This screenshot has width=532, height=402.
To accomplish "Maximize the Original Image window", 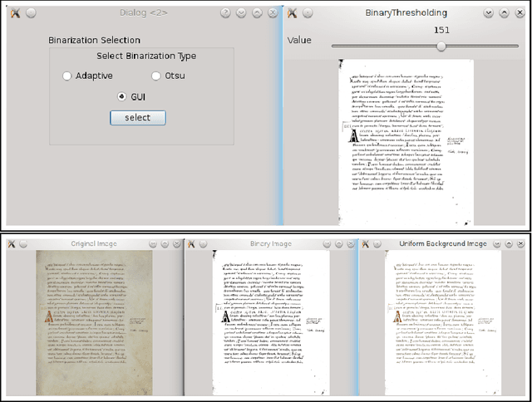I will point(165,244).
